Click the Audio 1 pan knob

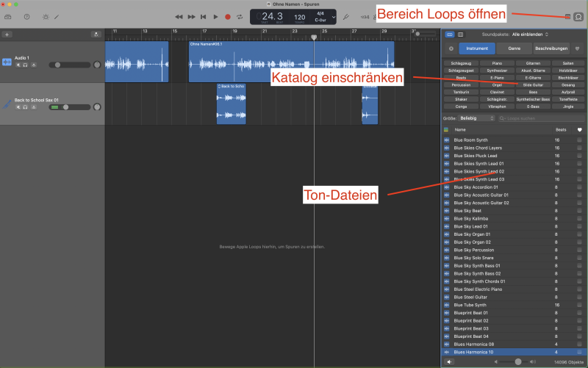point(97,65)
